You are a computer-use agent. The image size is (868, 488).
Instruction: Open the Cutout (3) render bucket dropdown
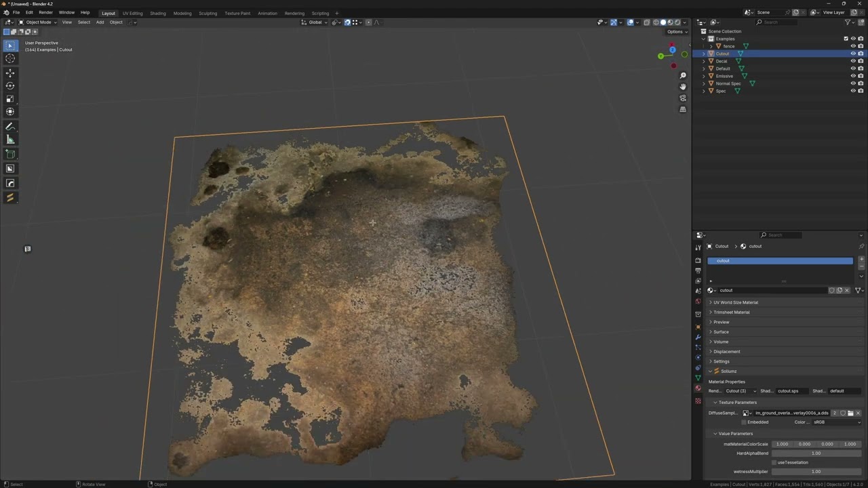pos(741,391)
